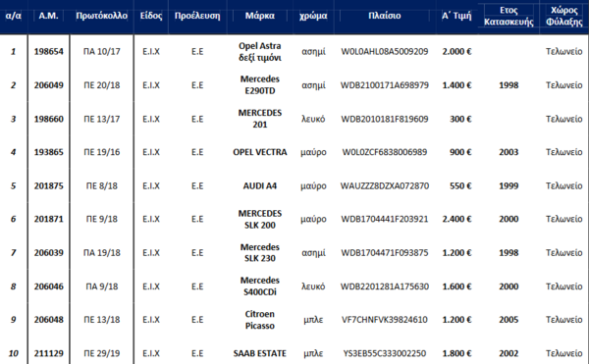Select the Α' Τιμή column header

pos(456,16)
